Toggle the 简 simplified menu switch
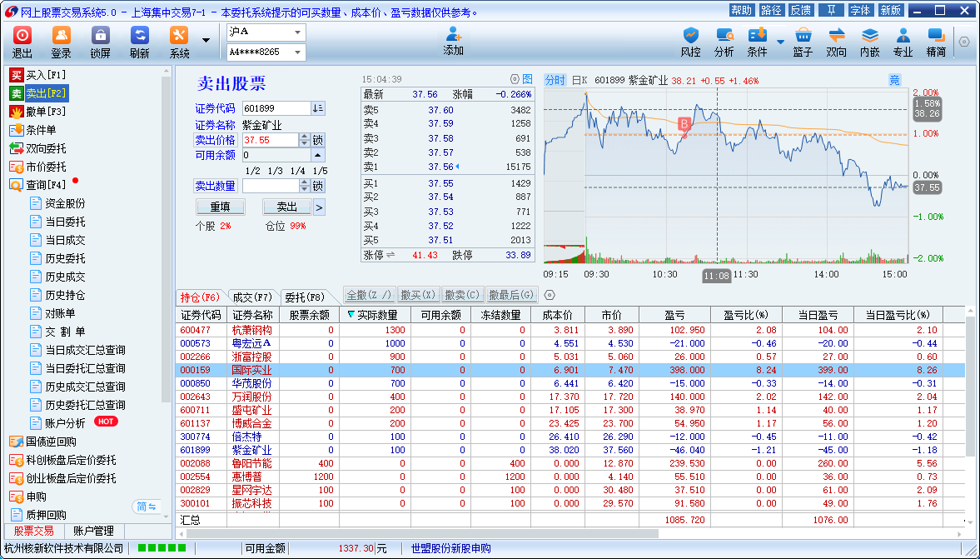This screenshot has width=980, height=559. (x=146, y=507)
